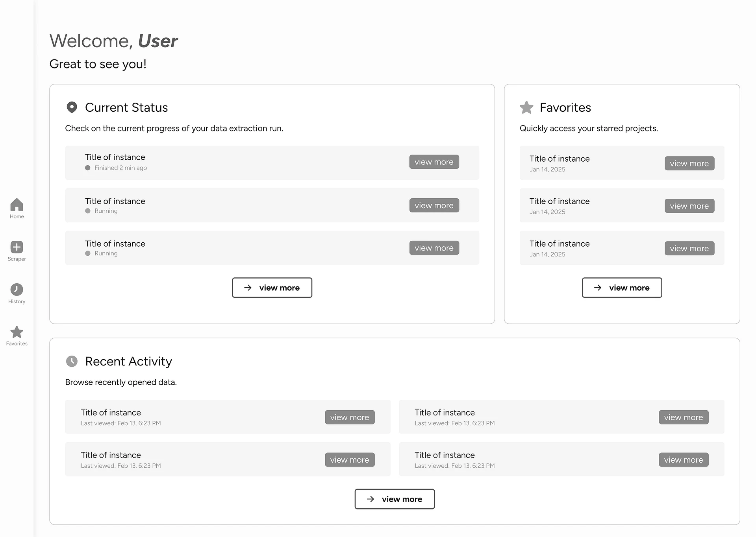View more on bottom-right Recent Activity item
This screenshot has width=756, height=537.
click(x=684, y=459)
